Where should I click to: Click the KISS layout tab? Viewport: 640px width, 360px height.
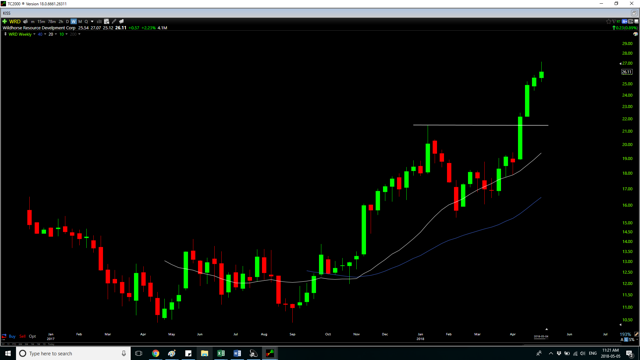(6, 13)
